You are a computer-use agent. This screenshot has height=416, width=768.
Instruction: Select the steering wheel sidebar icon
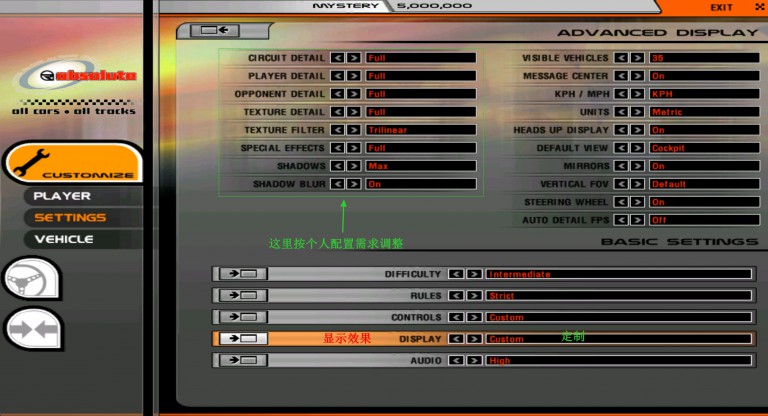click(x=32, y=278)
